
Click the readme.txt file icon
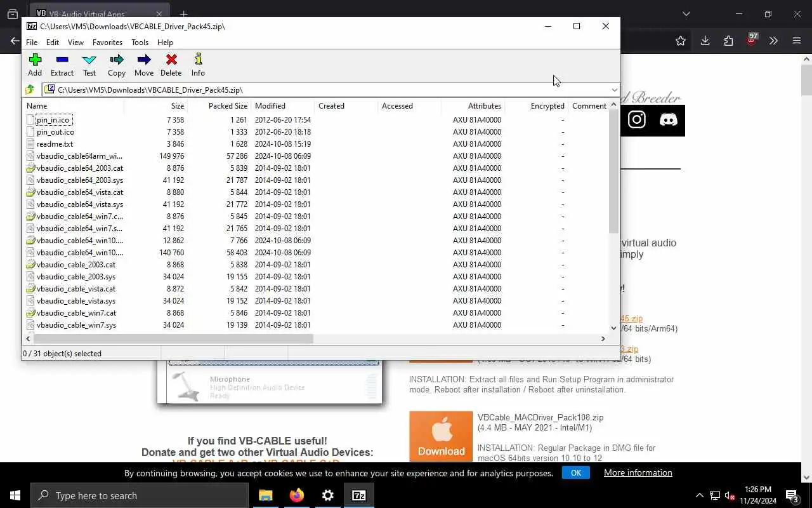point(31,144)
